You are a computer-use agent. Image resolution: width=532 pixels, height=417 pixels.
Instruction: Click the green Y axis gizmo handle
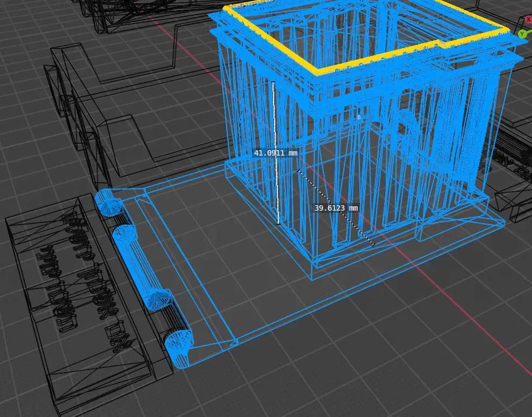(x=523, y=33)
